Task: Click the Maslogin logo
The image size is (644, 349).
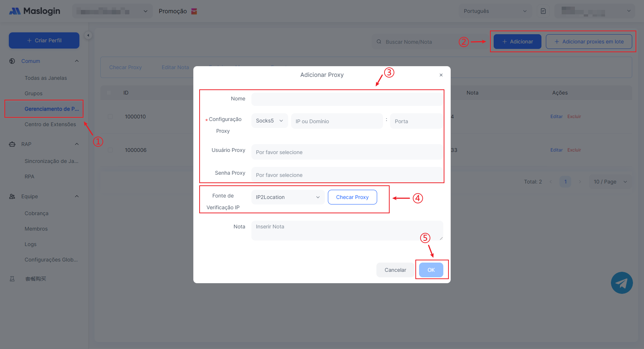Action: tap(35, 11)
